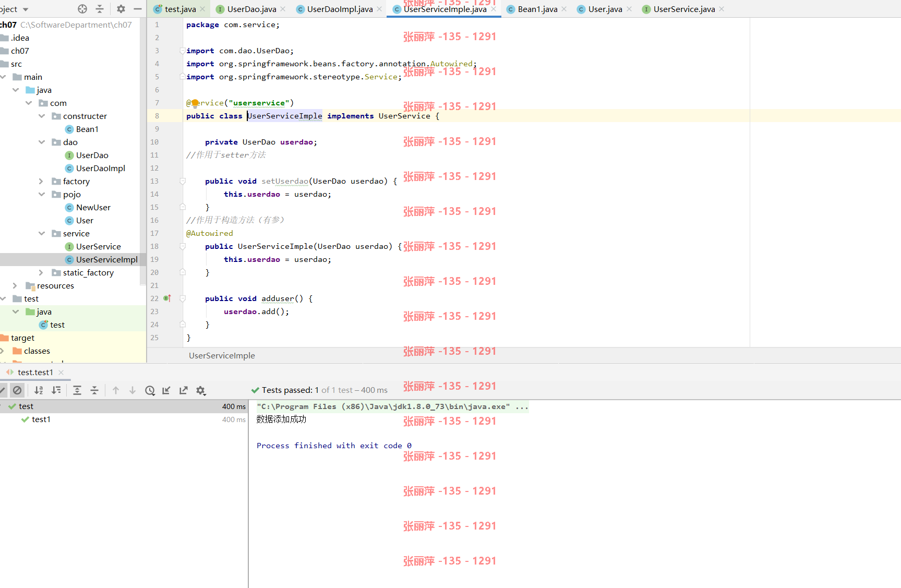
Task: Click UserServiceImple breadcrumb below editor
Action: (222, 355)
